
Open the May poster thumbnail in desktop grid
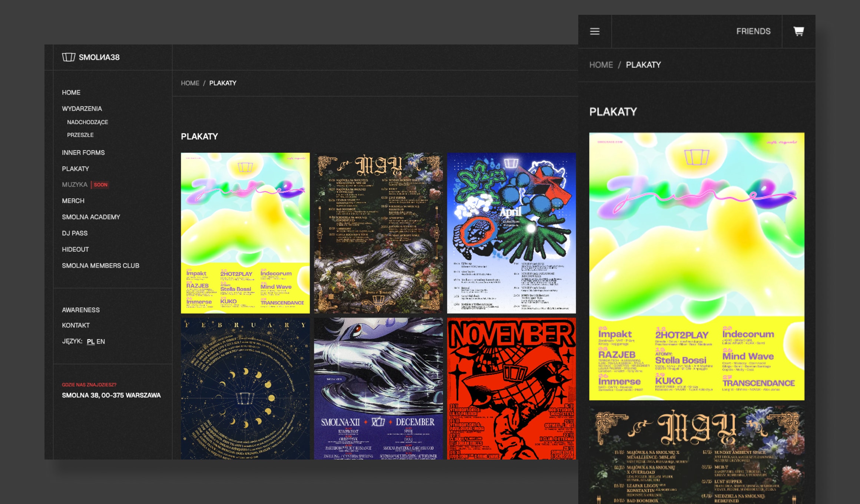pos(378,233)
